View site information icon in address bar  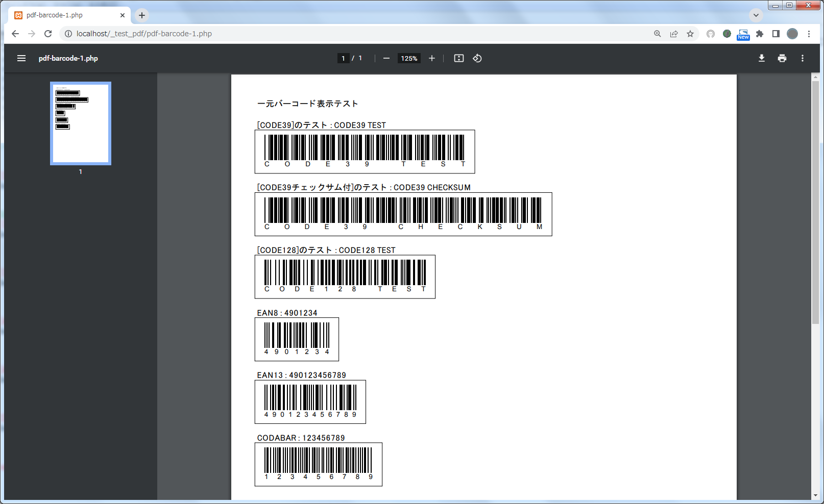(x=68, y=34)
